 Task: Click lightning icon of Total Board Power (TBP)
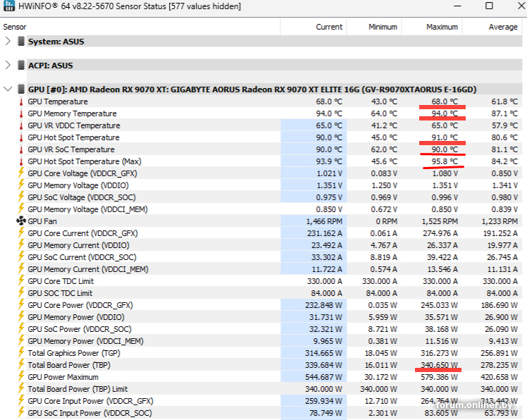coord(21,365)
